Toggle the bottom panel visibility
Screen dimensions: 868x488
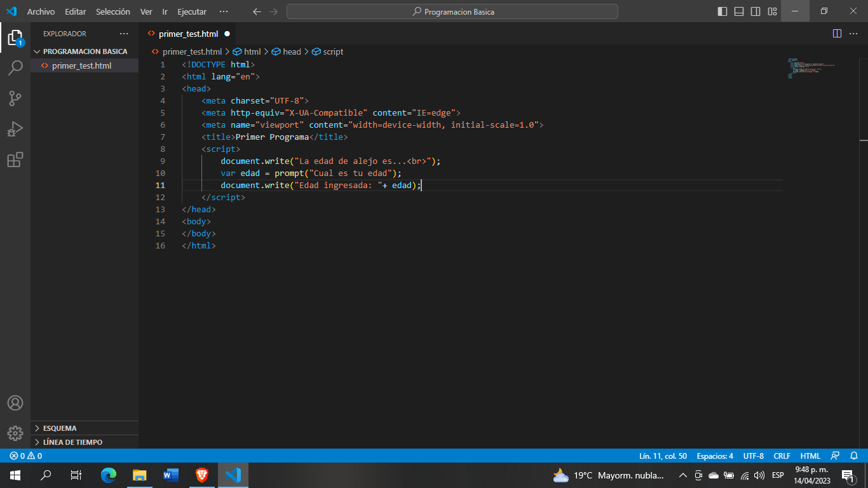tap(739, 11)
